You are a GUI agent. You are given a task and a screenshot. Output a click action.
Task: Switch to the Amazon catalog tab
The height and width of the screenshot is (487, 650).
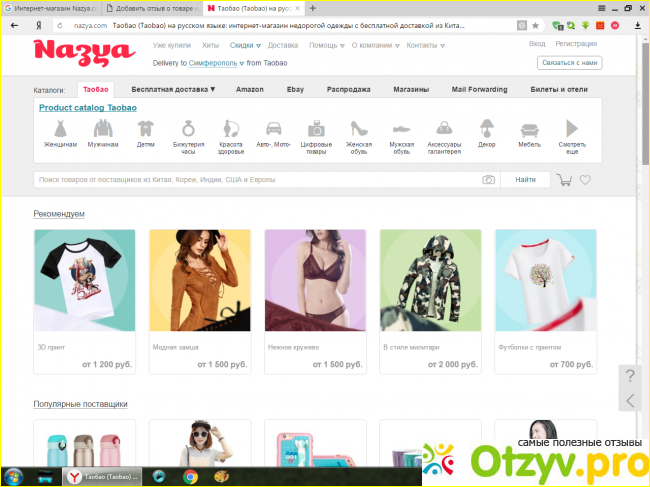[250, 89]
